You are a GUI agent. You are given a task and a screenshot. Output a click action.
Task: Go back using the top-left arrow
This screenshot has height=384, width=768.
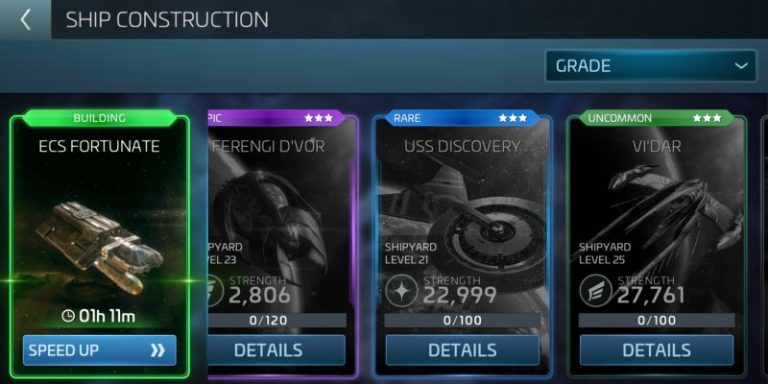click(x=25, y=20)
